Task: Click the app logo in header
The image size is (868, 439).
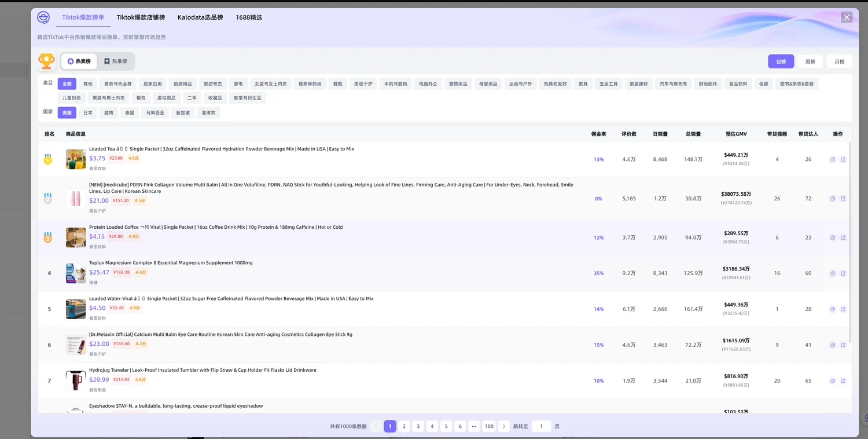Action: (43, 17)
